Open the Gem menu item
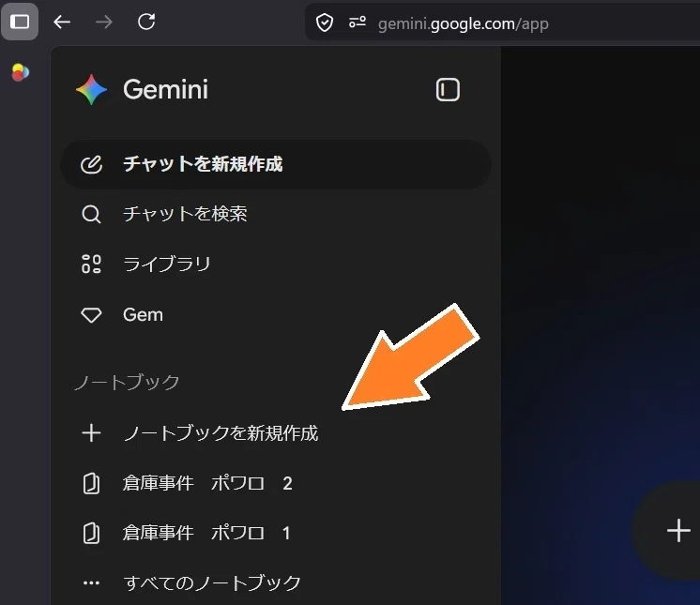 click(x=276, y=315)
